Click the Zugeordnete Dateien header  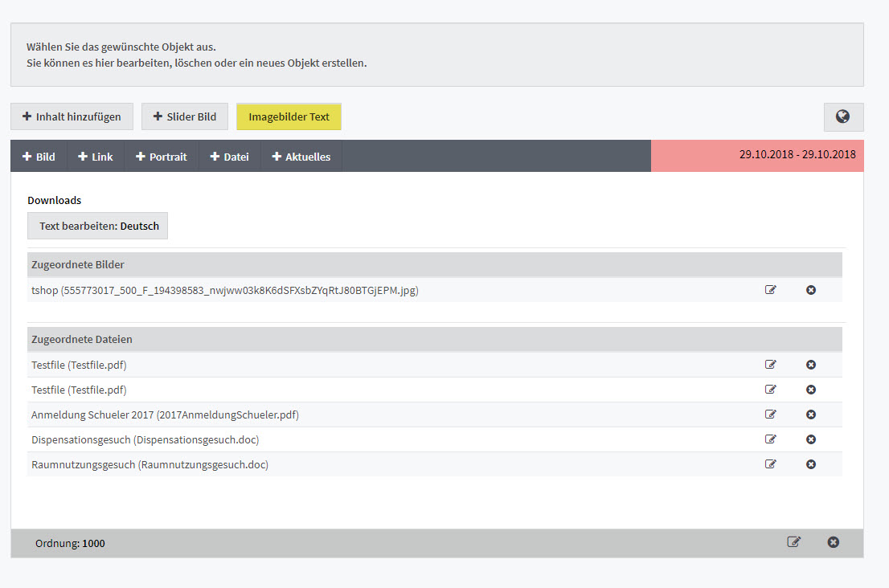click(x=434, y=339)
